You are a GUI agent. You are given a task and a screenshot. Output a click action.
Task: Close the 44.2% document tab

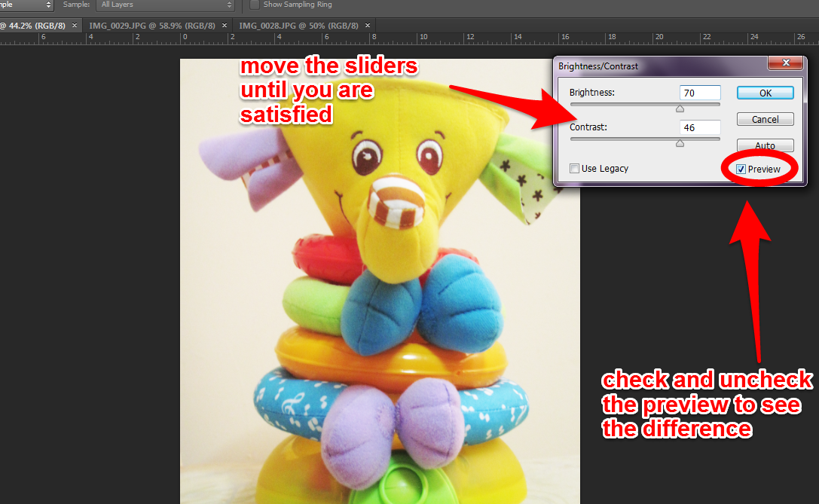[75, 25]
